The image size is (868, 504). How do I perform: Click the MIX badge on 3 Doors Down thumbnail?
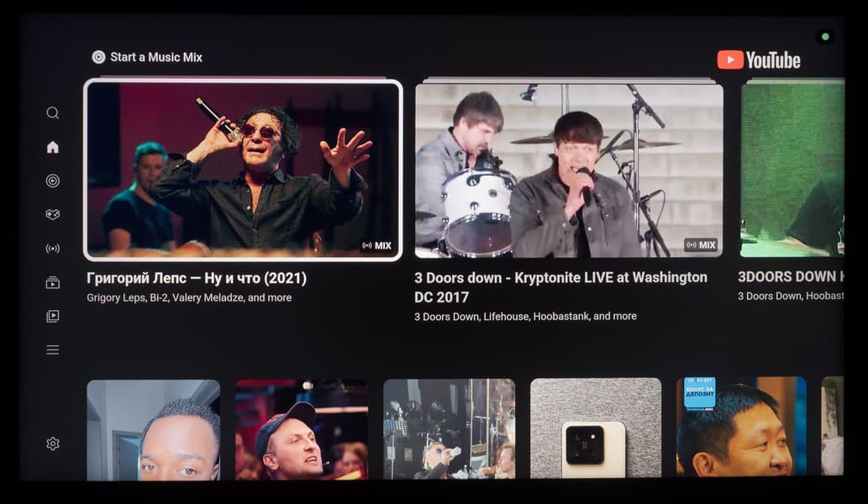pyautogui.click(x=701, y=244)
